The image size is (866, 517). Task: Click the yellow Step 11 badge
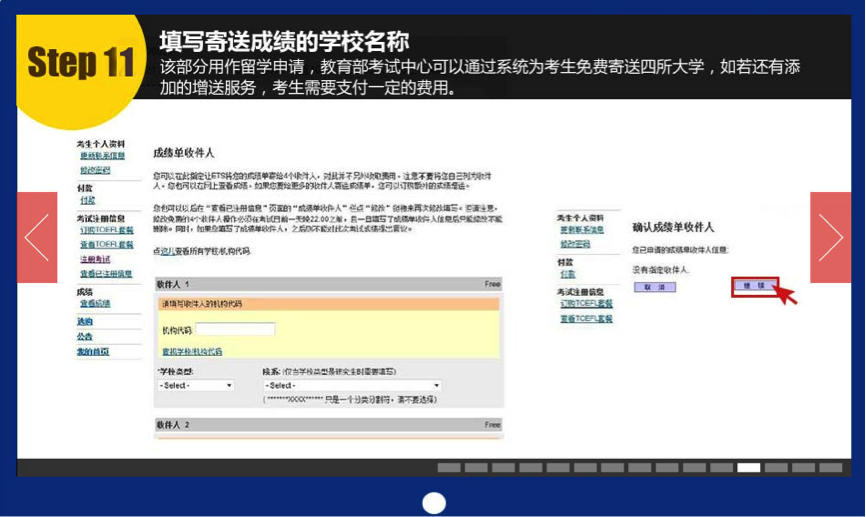click(80, 62)
